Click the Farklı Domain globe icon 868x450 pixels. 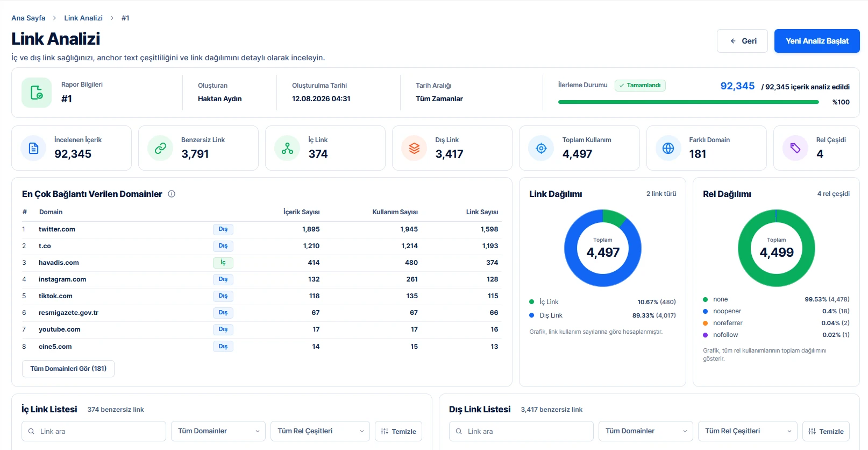pos(668,148)
